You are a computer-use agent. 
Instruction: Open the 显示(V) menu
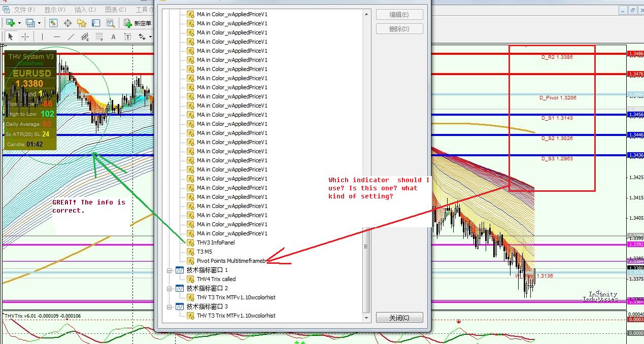point(55,9)
